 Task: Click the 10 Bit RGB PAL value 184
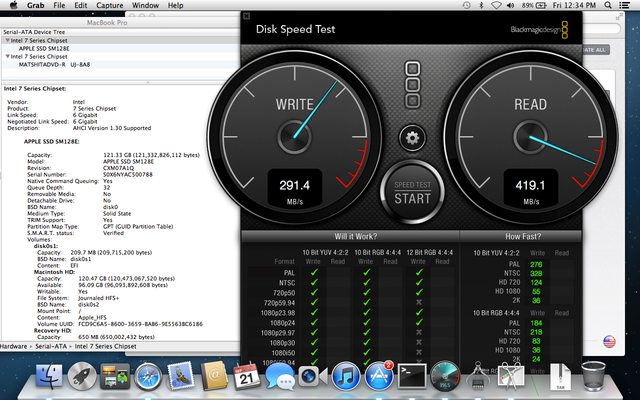[x=536, y=323]
